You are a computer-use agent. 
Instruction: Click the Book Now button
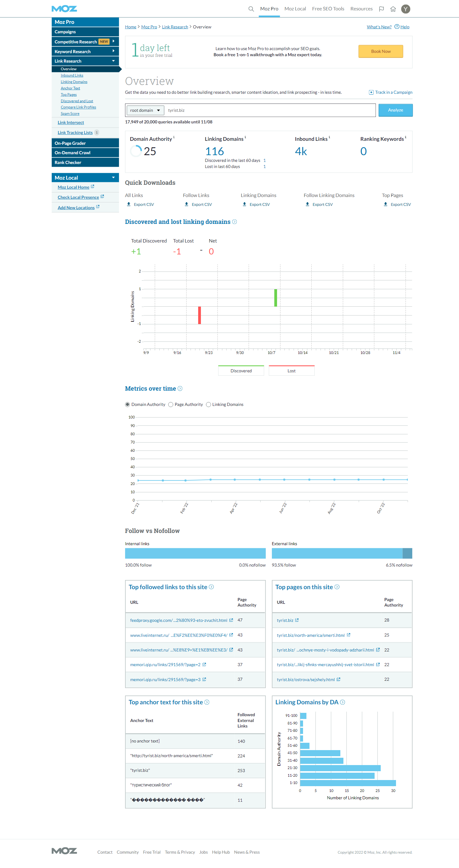click(x=380, y=51)
